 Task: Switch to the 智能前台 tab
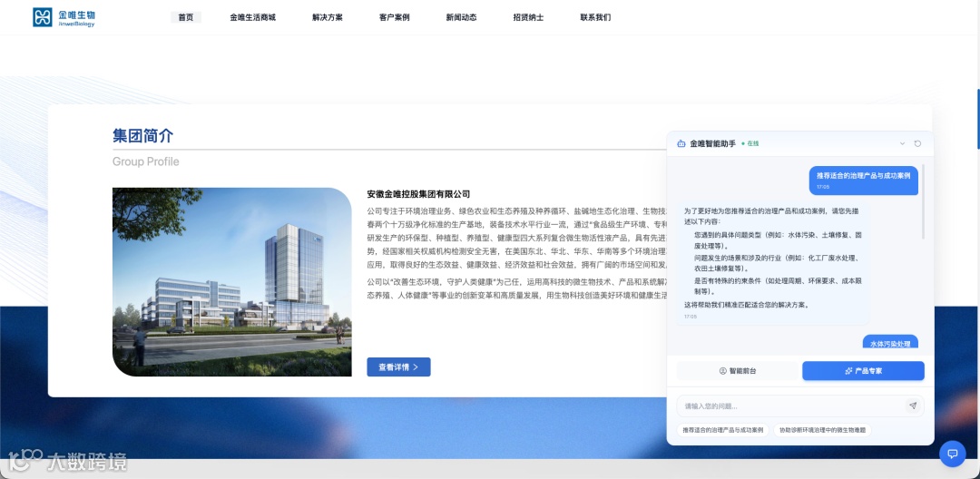tap(738, 371)
